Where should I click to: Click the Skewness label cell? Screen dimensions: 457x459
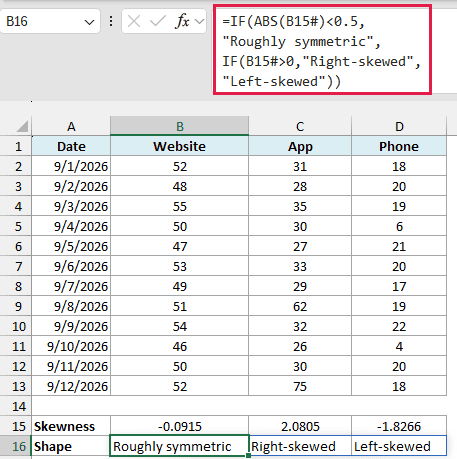[71, 426]
